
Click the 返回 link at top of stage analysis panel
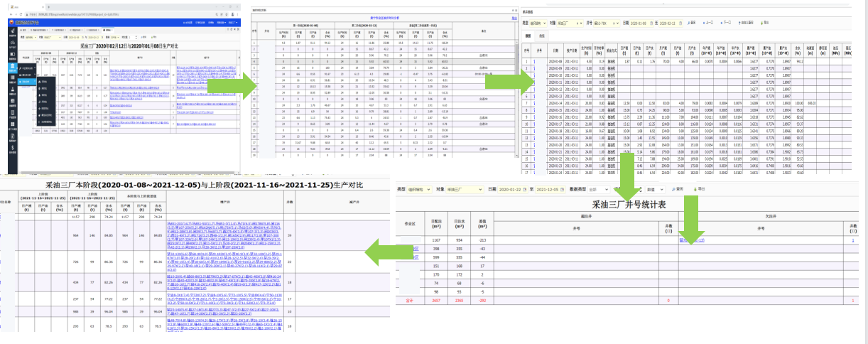tap(514, 17)
